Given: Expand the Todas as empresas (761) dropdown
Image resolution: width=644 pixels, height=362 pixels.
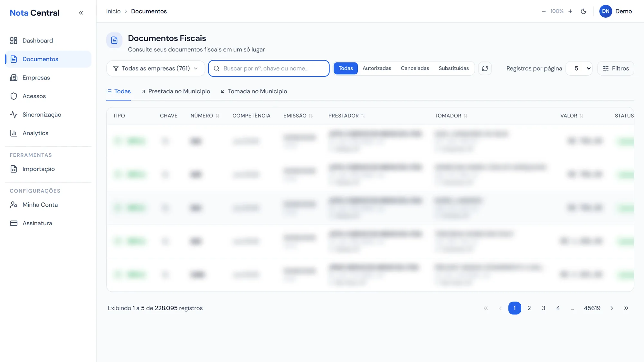Looking at the screenshot, I should pyautogui.click(x=156, y=69).
